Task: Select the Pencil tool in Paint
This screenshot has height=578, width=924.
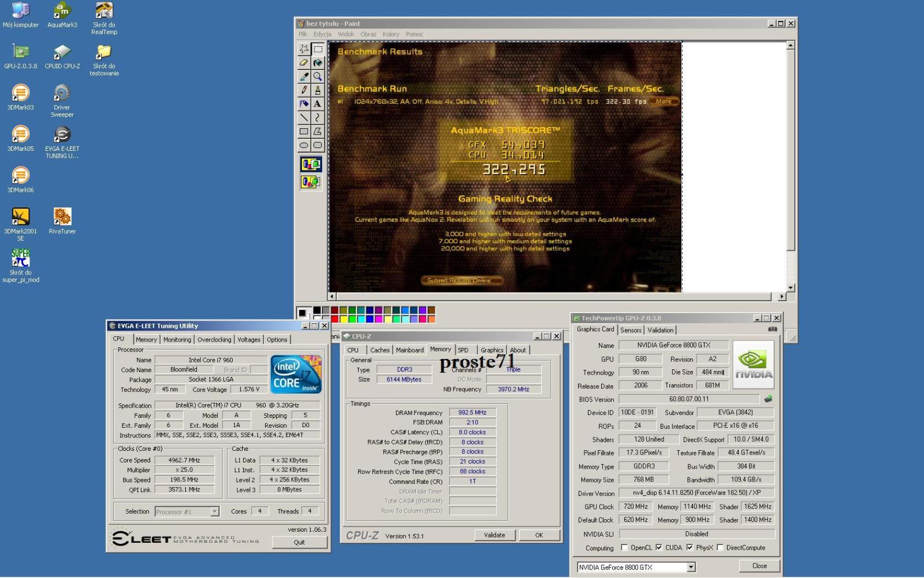Action: pos(304,90)
